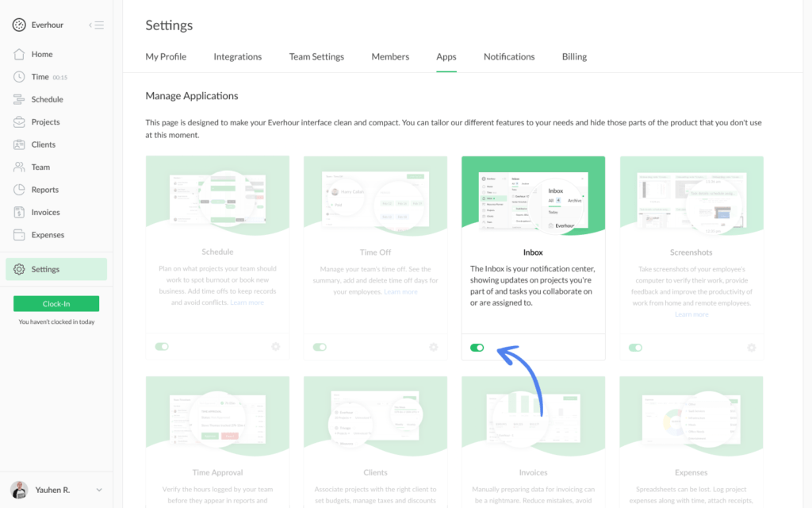Collapse the sidebar with the arrow icon
The image size is (812, 508).
pyautogui.click(x=96, y=25)
